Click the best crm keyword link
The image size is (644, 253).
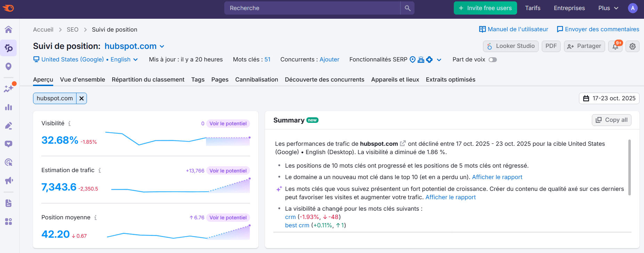tap(297, 226)
